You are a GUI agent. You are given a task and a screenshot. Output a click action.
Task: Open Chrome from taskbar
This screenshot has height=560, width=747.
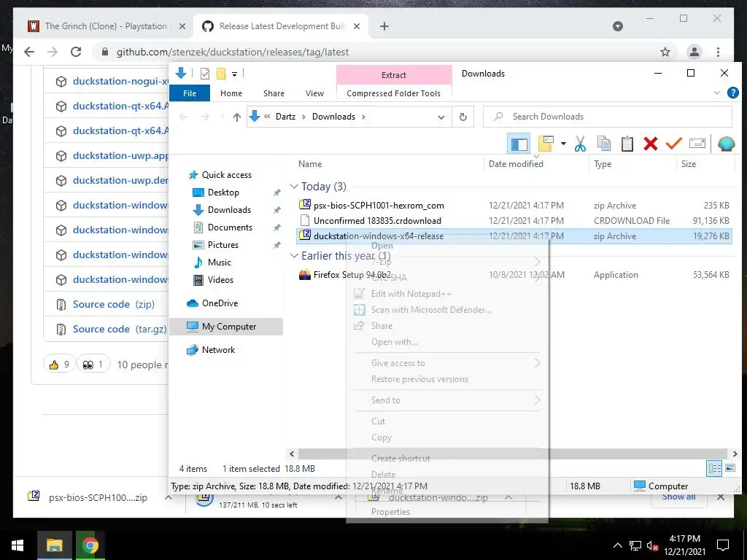click(x=90, y=545)
